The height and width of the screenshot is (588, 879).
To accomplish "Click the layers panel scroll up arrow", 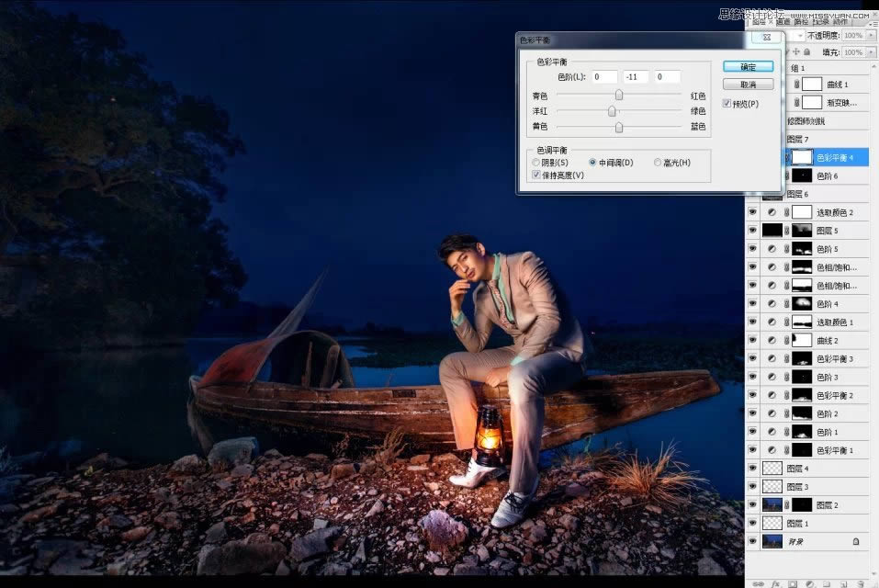I will [874, 64].
